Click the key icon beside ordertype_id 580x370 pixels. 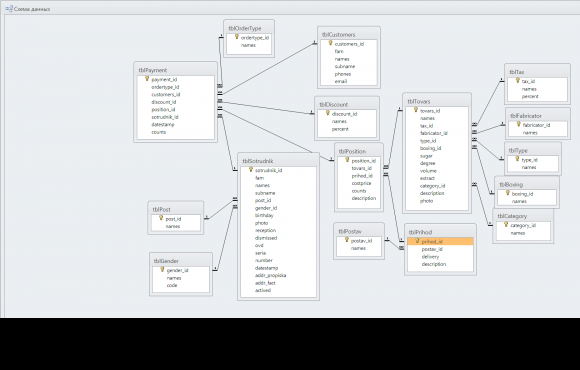[237, 37]
